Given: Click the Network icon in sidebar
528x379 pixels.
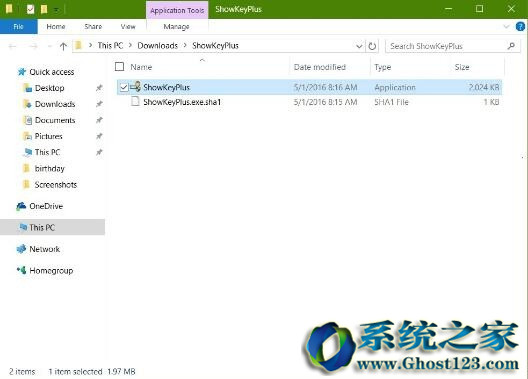Looking at the screenshot, I should (21, 249).
